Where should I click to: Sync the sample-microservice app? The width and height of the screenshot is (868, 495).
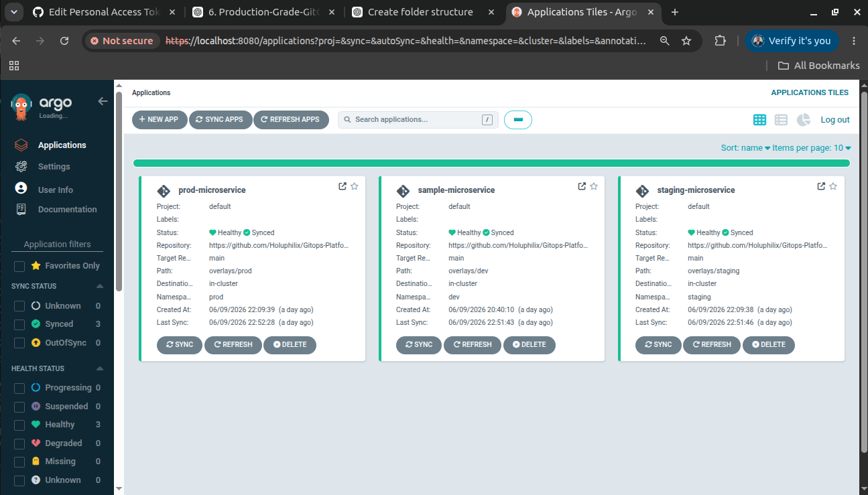point(418,345)
